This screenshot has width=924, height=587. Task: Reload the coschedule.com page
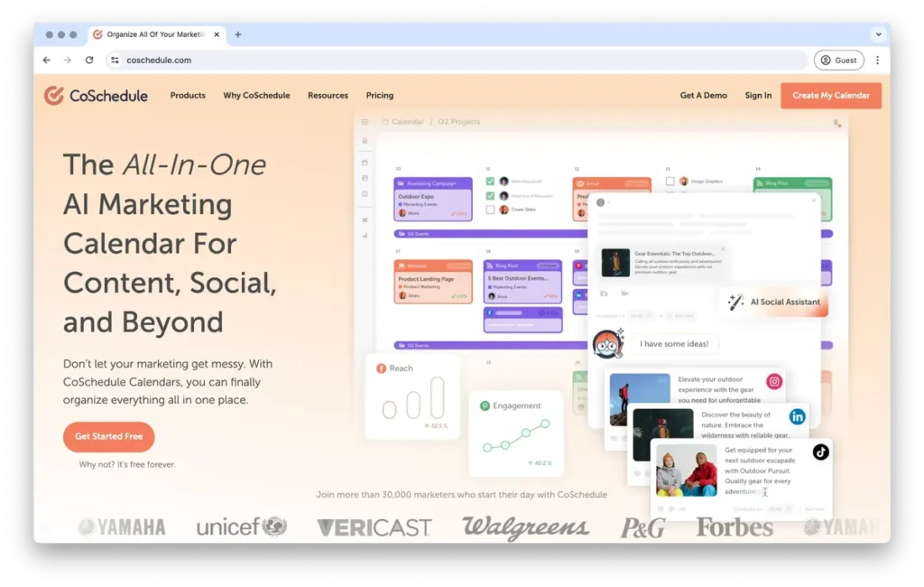pos(89,61)
